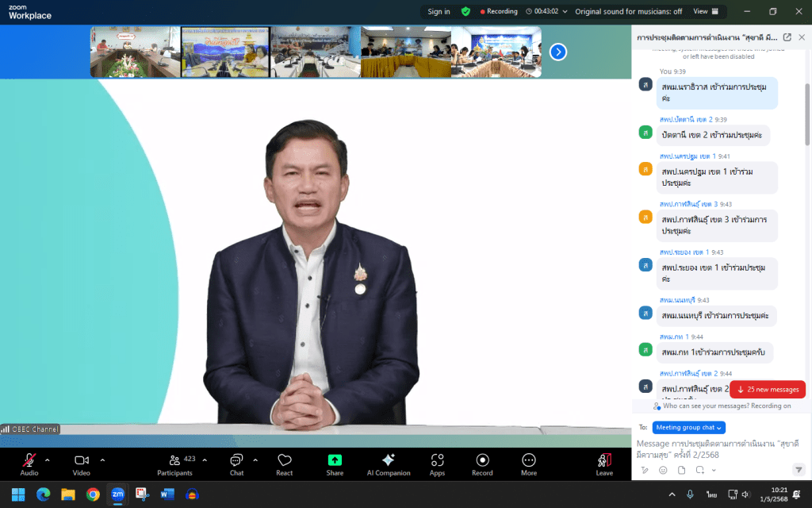Viewport: 812px width, 508px height.
Task: Click the Leave meeting button
Action: [604, 464]
